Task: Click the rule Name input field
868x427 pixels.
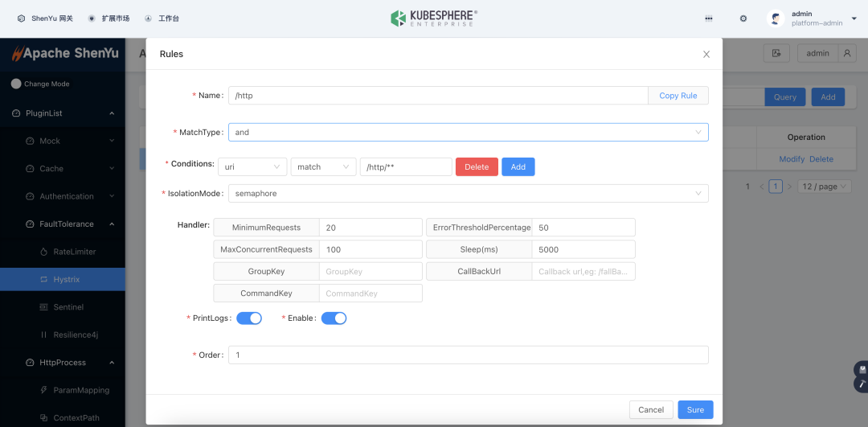Action: coord(439,95)
